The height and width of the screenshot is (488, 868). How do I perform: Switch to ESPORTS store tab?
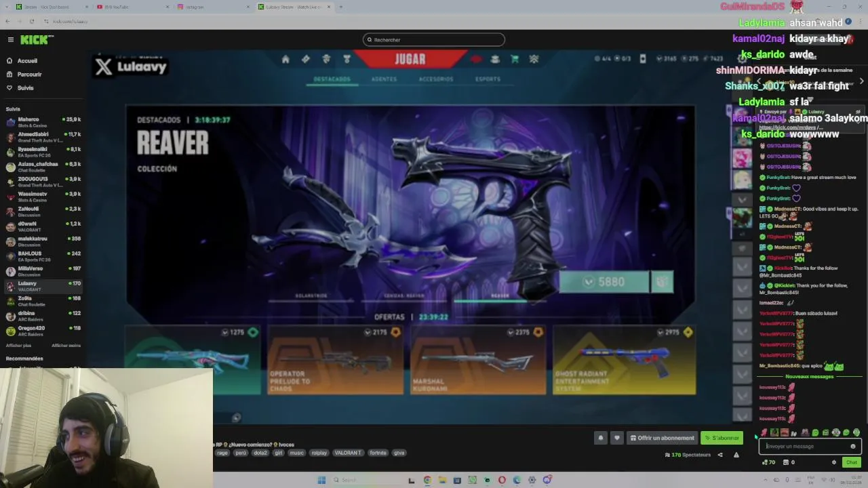point(488,79)
